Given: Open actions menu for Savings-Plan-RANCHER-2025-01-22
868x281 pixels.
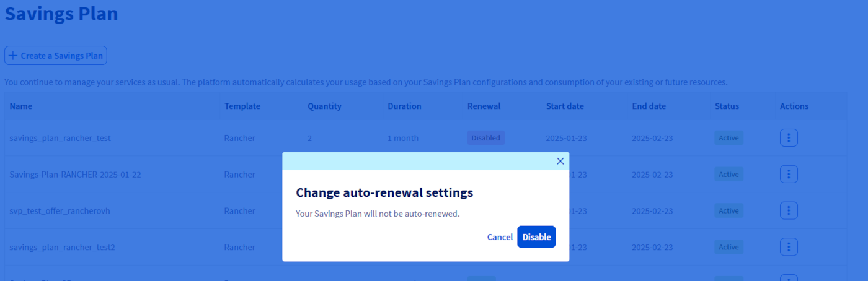Looking at the screenshot, I should point(789,175).
